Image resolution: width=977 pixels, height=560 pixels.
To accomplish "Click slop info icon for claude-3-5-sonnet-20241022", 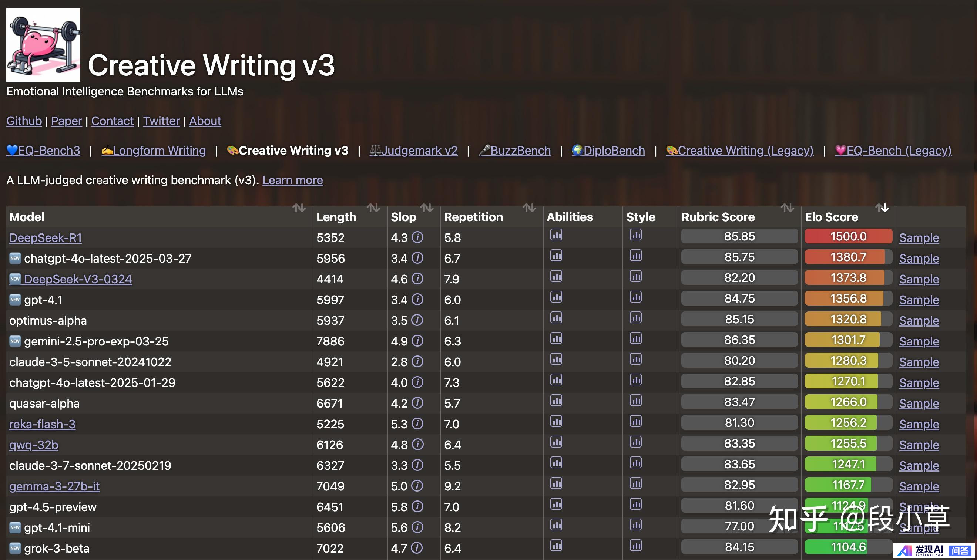I will click(417, 361).
